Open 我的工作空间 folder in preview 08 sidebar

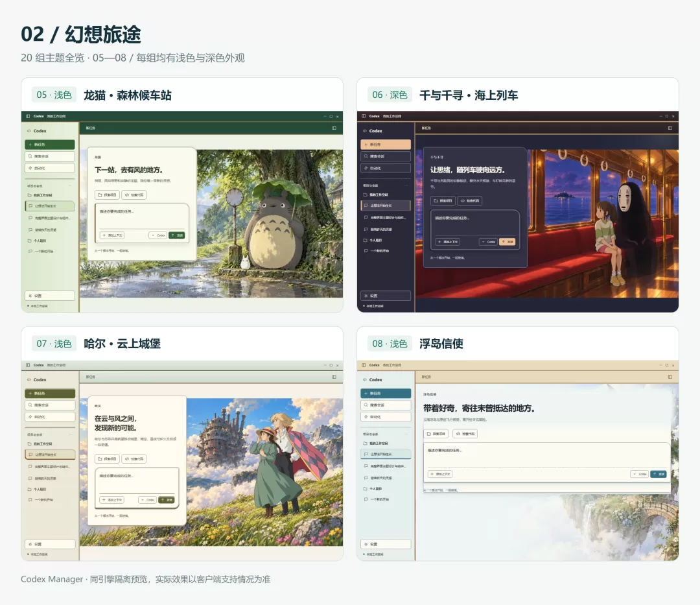point(376,444)
